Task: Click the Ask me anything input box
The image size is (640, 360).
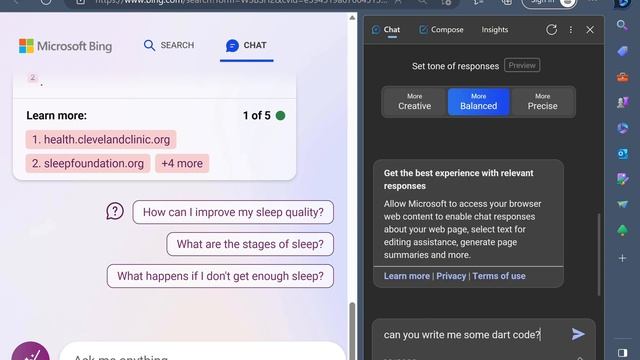Action: (202, 353)
